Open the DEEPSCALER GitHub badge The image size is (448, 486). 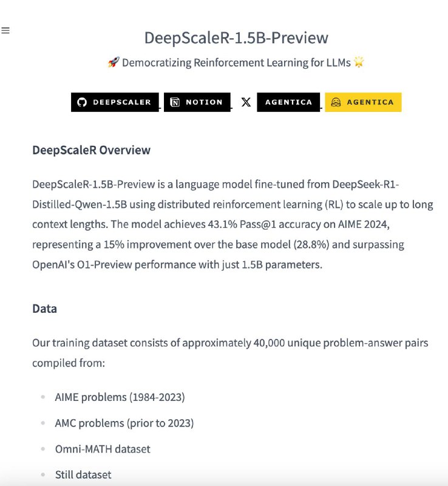[x=115, y=102]
